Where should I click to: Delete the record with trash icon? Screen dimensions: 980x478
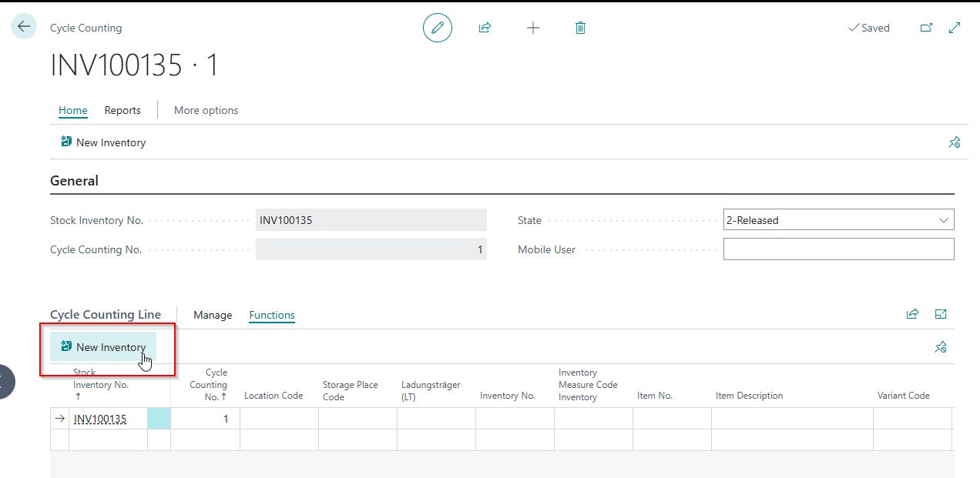[x=581, y=28]
